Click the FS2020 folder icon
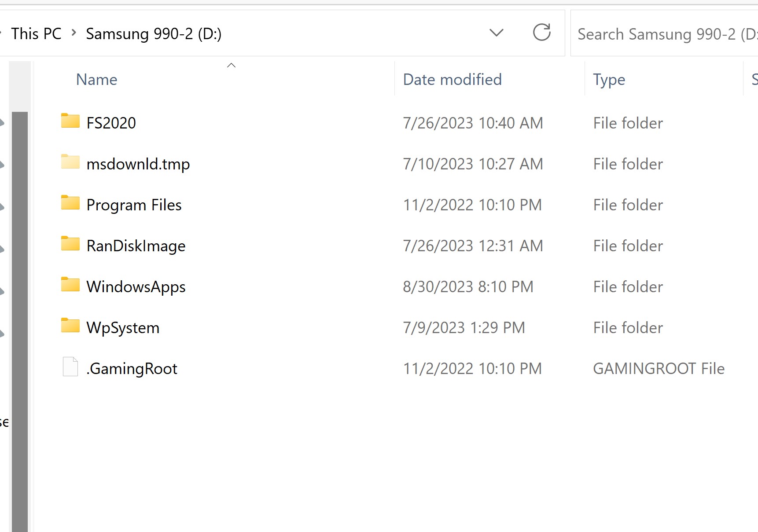Image resolution: width=758 pixels, height=532 pixels. [x=70, y=121]
